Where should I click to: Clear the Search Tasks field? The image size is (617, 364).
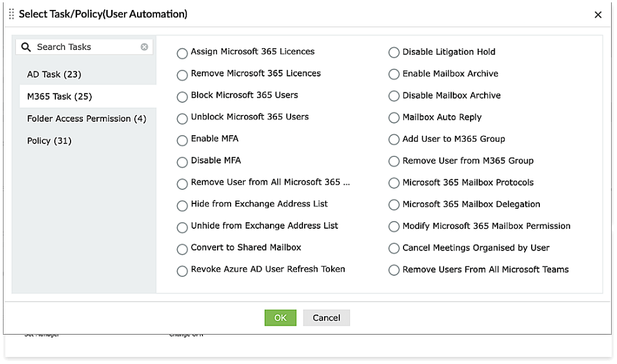coord(144,47)
